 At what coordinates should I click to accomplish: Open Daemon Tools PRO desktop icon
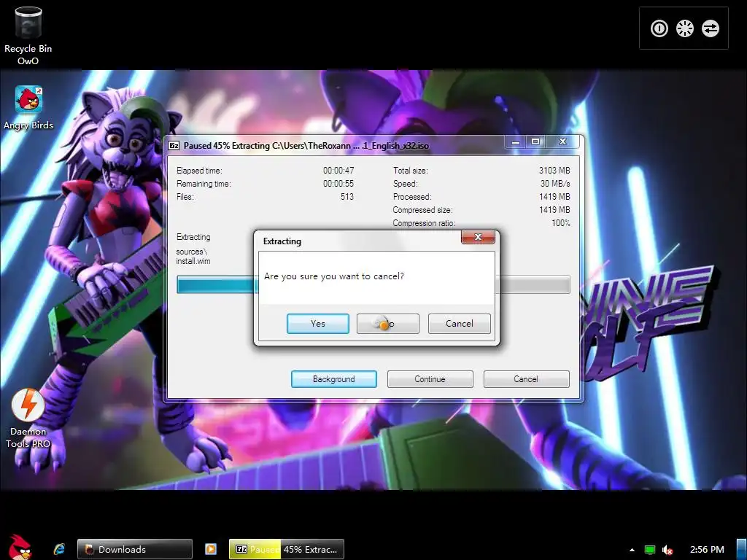28,419
